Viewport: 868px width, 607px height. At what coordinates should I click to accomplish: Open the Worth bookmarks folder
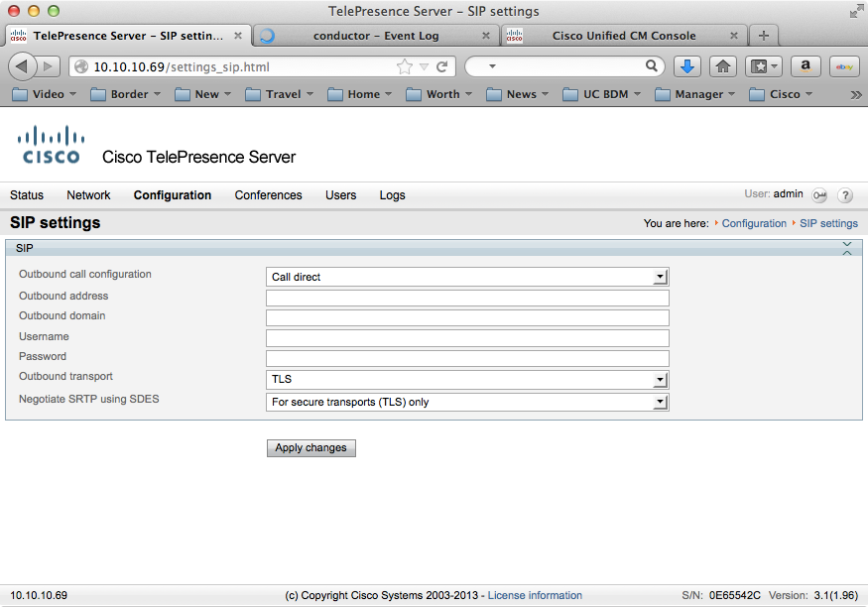[x=438, y=94]
